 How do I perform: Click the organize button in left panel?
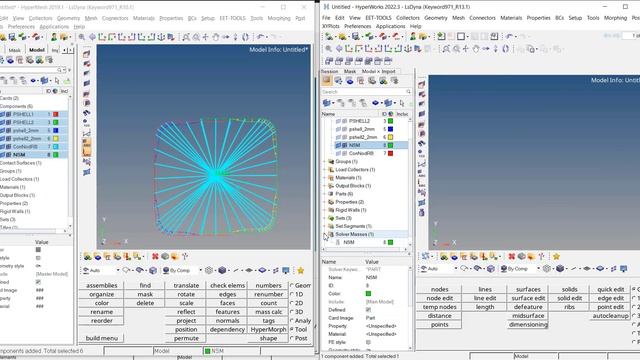point(102,294)
